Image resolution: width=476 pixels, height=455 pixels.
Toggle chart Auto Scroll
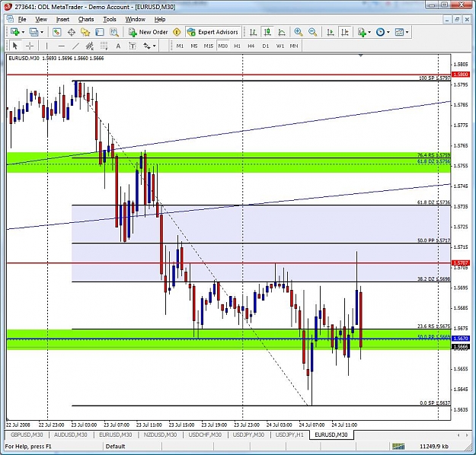point(331,32)
